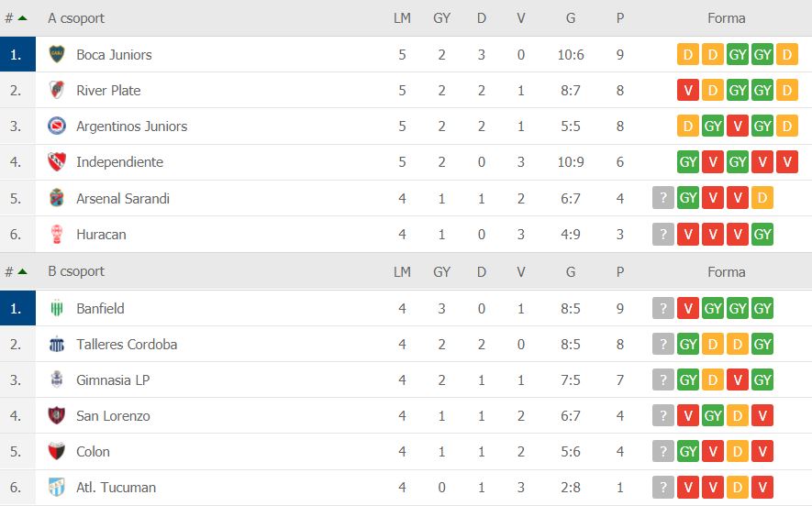Sort B csoport by rank arrow
812x506 pixels.
[x=22, y=271]
